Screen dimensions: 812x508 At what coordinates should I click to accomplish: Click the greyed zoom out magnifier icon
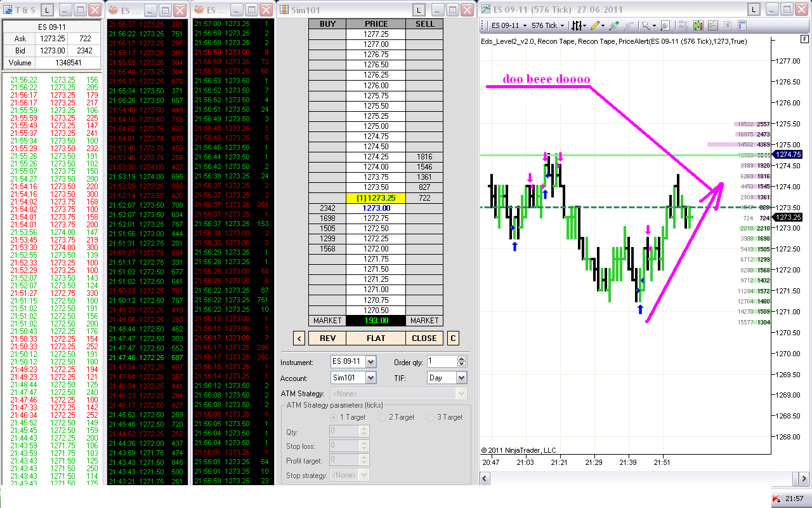(x=627, y=25)
